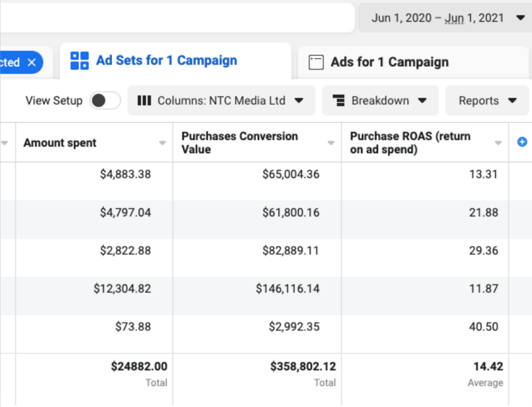
Task: Remove the selected filter with the X
Action: [32, 62]
